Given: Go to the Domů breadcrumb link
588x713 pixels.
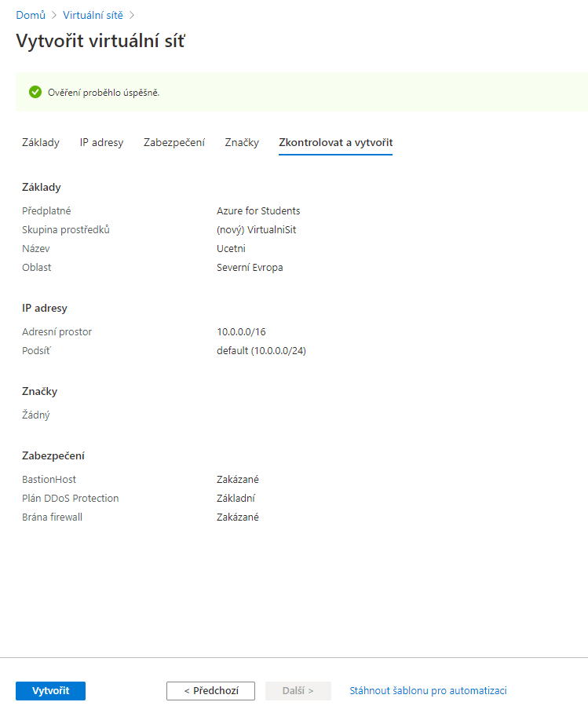Looking at the screenshot, I should pos(30,15).
